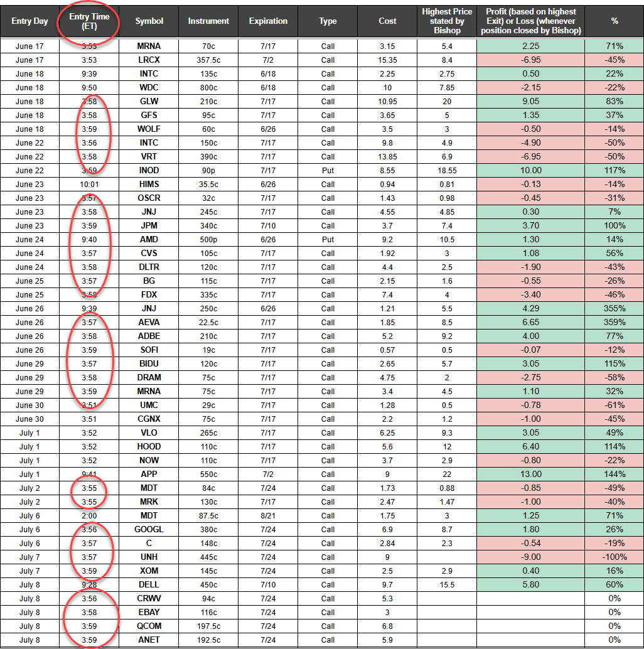
Task: Select the AMD symbol cell
Action: 149,240
